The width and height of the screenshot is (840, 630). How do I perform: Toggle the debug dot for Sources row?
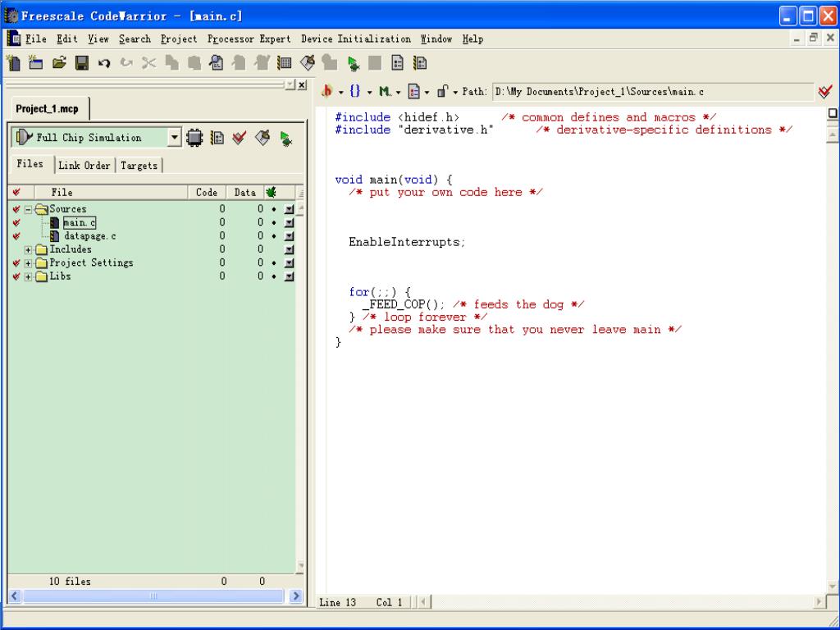point(274,209)
